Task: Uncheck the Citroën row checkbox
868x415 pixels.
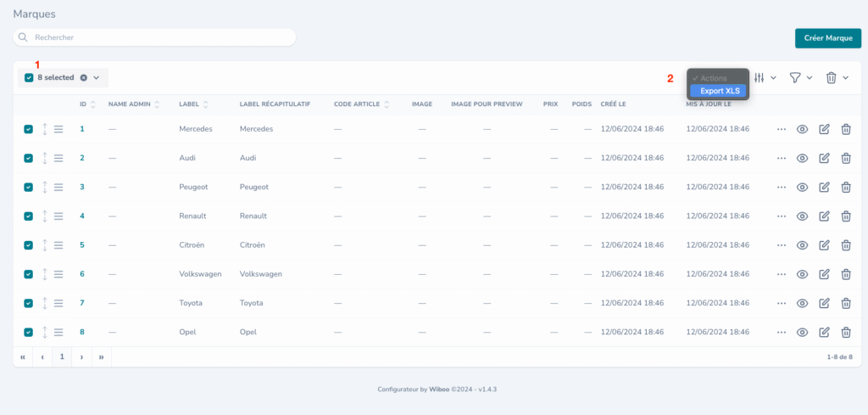Action: pos(29,245)
